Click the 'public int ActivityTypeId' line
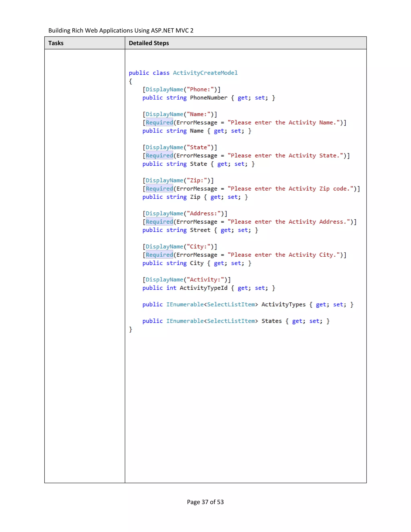This screenshot has height=532, width=411. [x=209, y=288]
